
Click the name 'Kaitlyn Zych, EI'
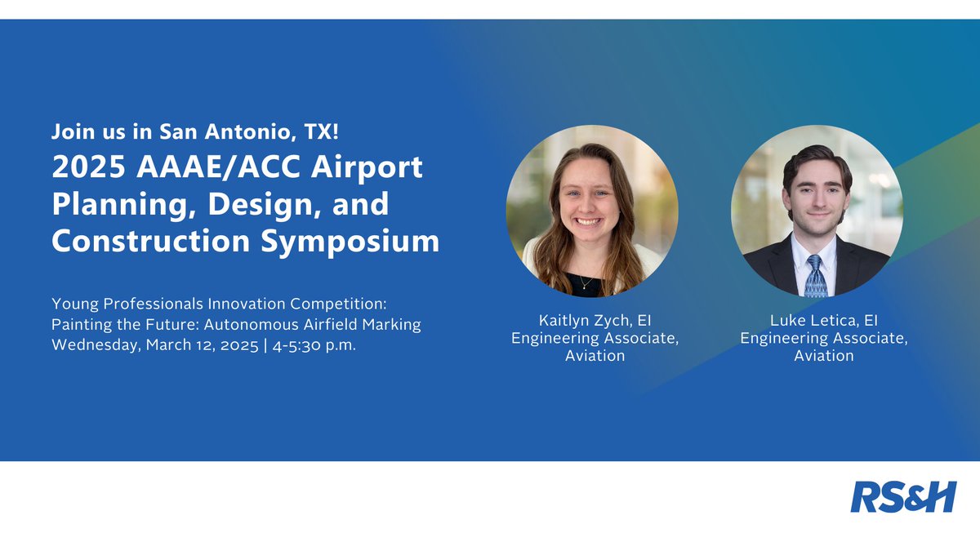(595, 320)
